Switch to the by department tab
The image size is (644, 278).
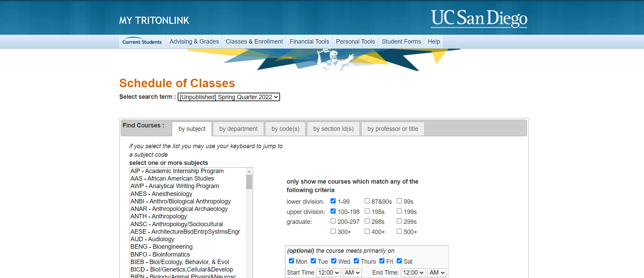(238, 129)
